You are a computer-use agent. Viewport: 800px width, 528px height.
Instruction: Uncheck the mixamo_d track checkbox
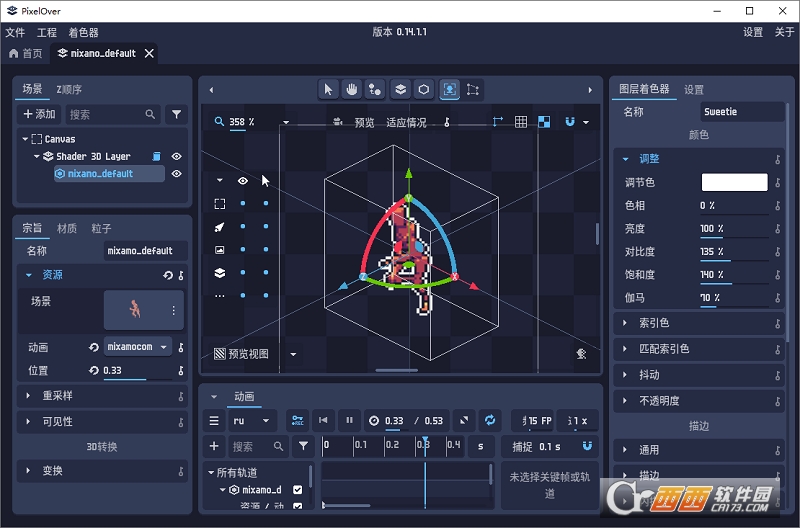pos(297,490)
